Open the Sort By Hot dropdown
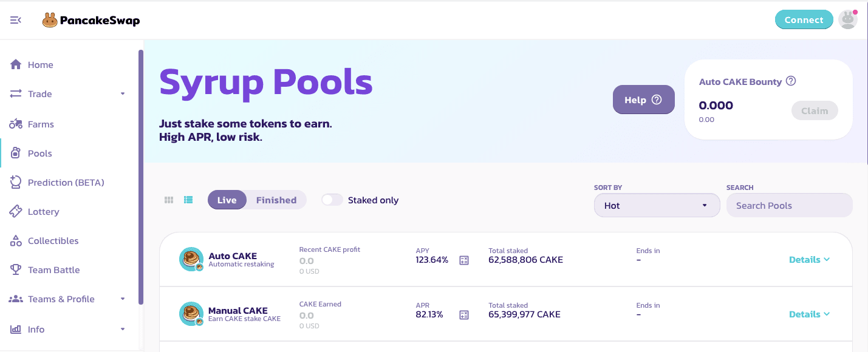The image size is (868, 352). [657, 206]
